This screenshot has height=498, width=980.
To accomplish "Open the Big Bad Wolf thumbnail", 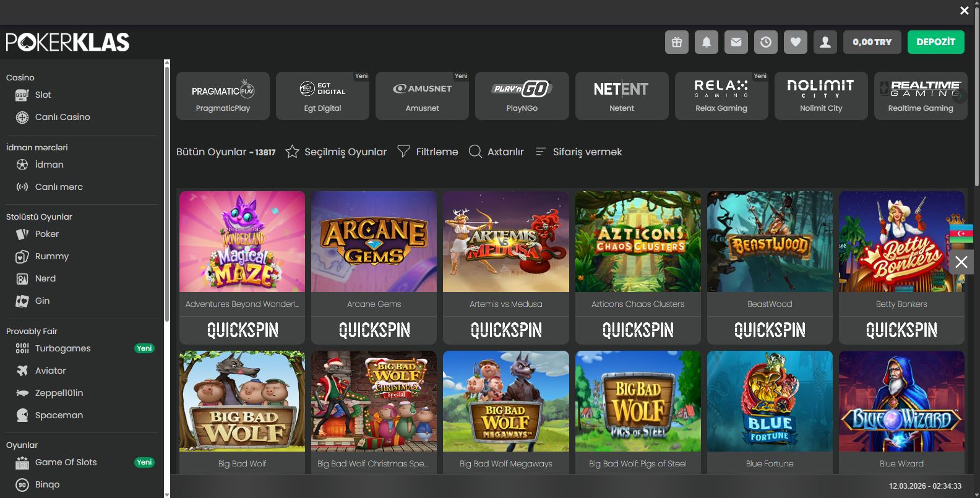I will click(242, 401).
